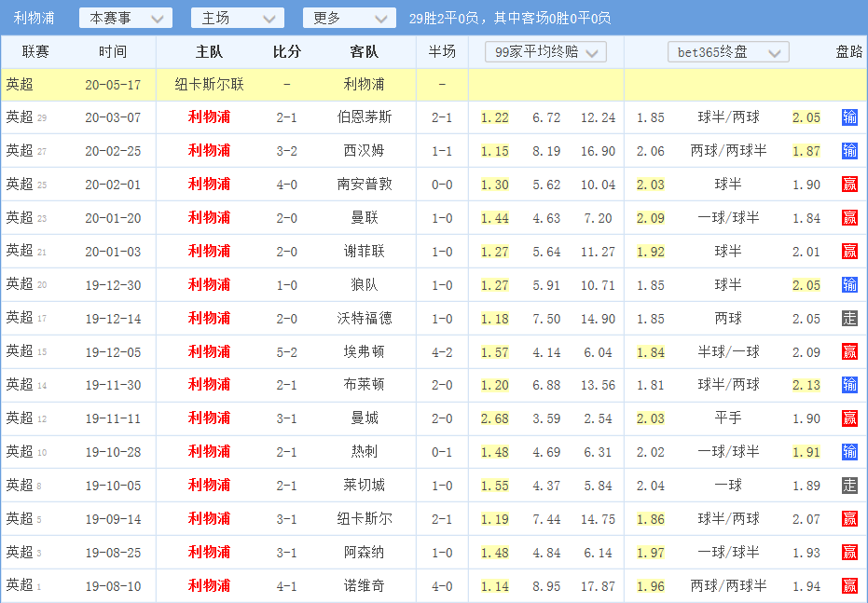Click 赢 icon in 埃弗顿 row
Viewport: 868px width, 603px height.
[x=849, y=352]
